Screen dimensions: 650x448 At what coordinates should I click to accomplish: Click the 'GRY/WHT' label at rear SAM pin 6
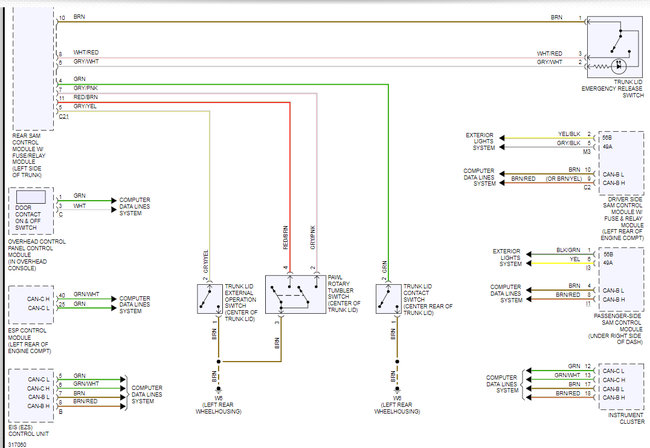click(x=86, y=61)
